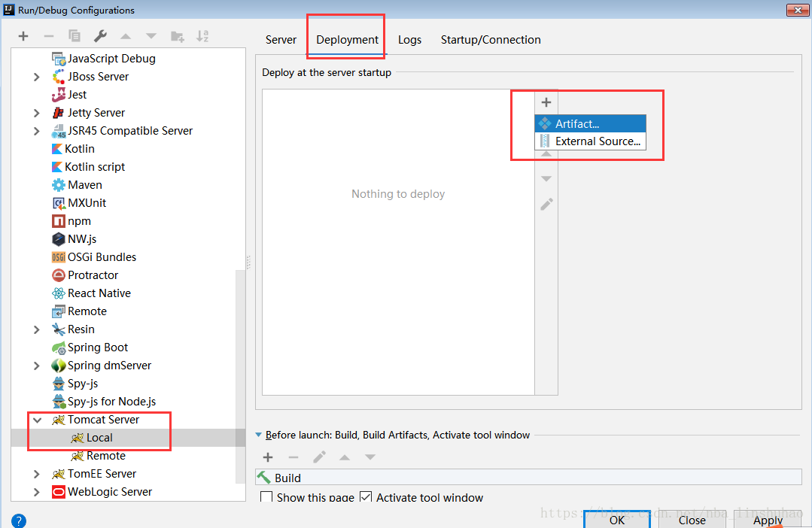Viewport: 812px width, 528px height.
Task: Select Protractor configuration type
Action: point(85,275)
